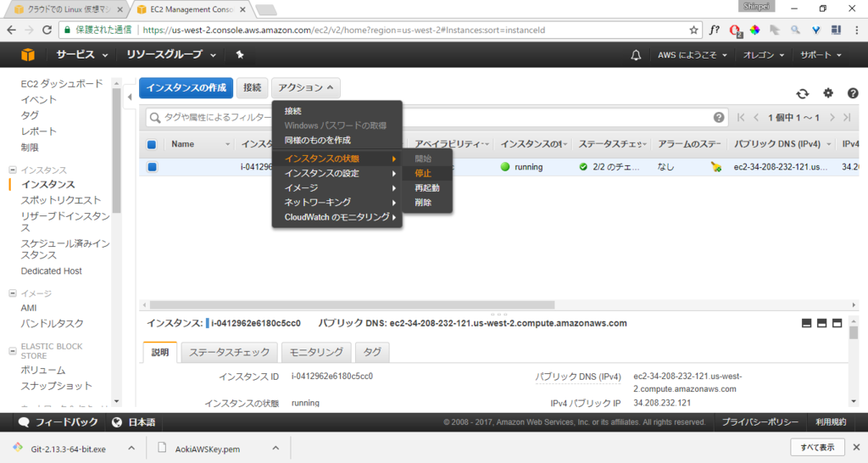Screen dimensions: 868x463
Task: Open the インスタンスの設定 submenu
Action: pyautogui.click(x=337, y=173)
